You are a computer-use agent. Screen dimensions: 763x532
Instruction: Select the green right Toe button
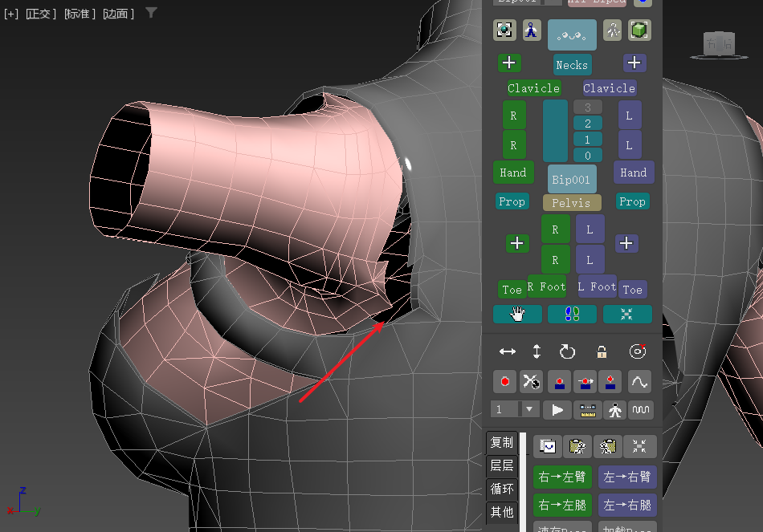pyautogui.click(x=512, y=290)
